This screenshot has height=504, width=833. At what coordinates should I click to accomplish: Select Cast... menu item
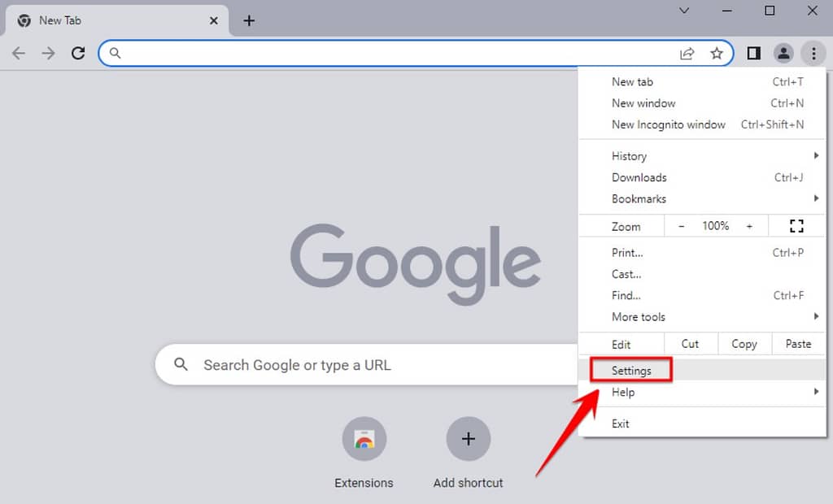pos(702,274)
